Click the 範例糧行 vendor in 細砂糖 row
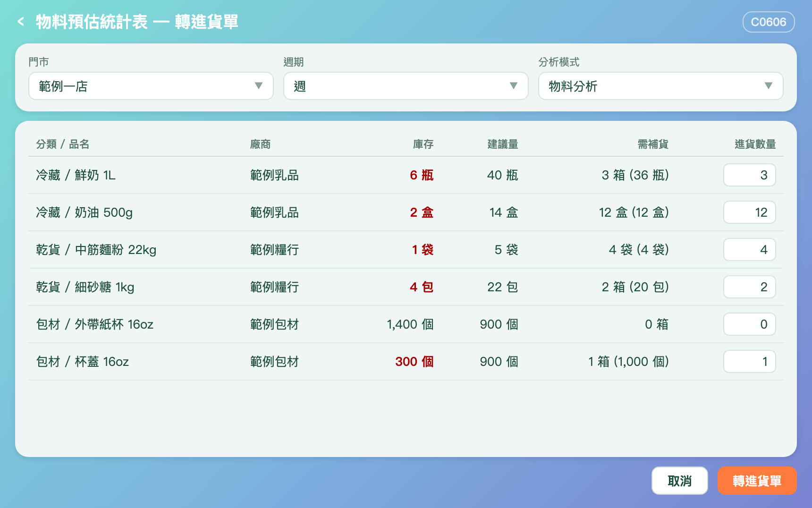 275,287
